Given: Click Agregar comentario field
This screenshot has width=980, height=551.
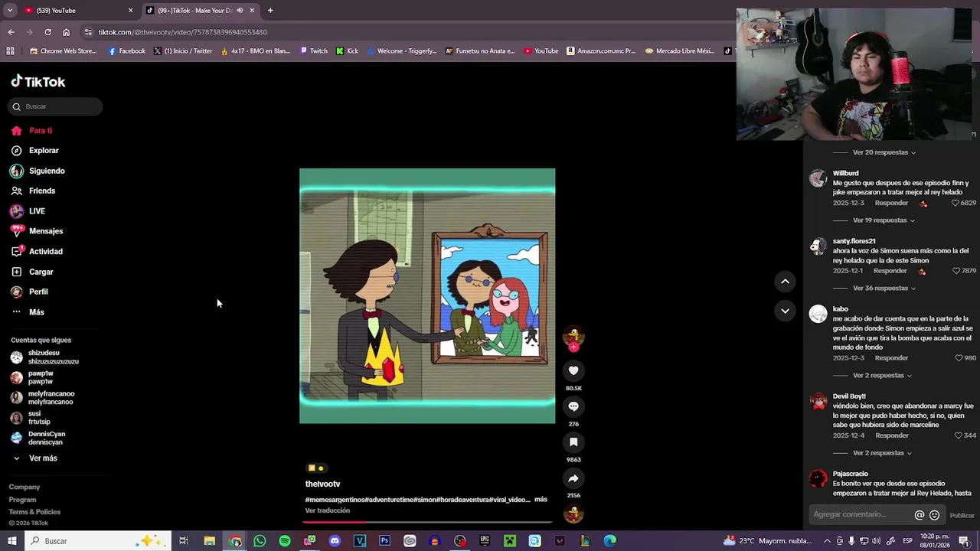Looking at the screenshot, I should point(859,514).
